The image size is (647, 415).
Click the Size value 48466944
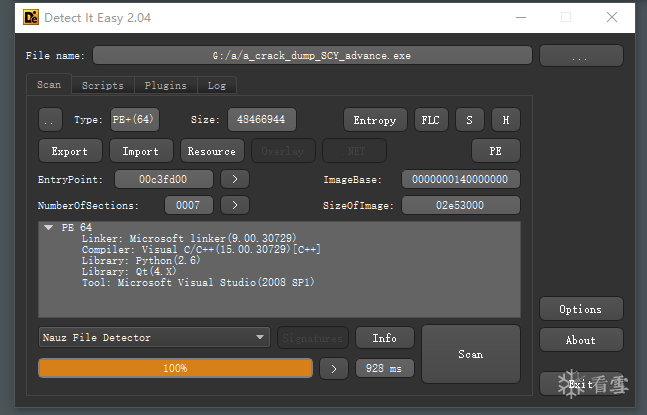tap(262, 120)
